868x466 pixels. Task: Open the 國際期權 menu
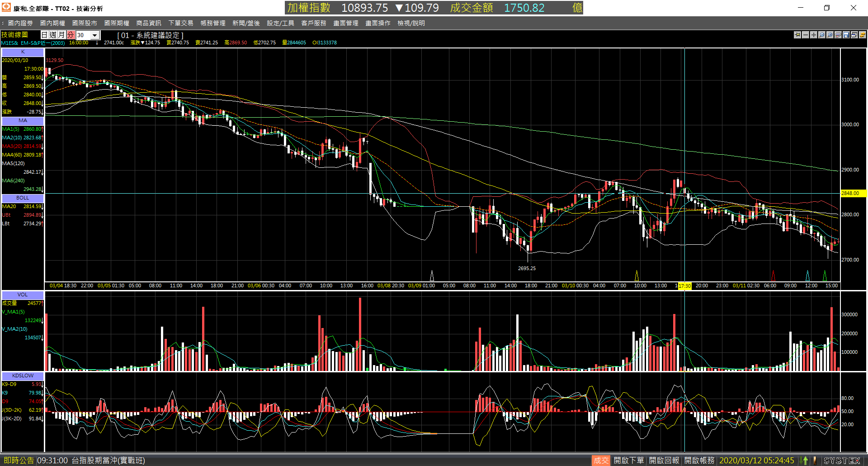(117, 23)
